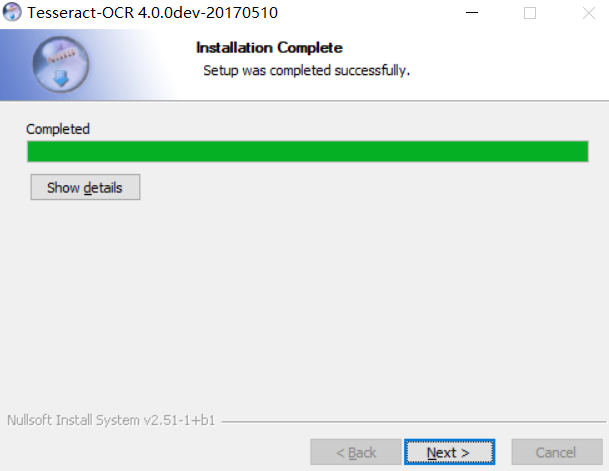Click the window title text Tesseract-OCR 4.0.0dev-20170510

tap(152, 13)
